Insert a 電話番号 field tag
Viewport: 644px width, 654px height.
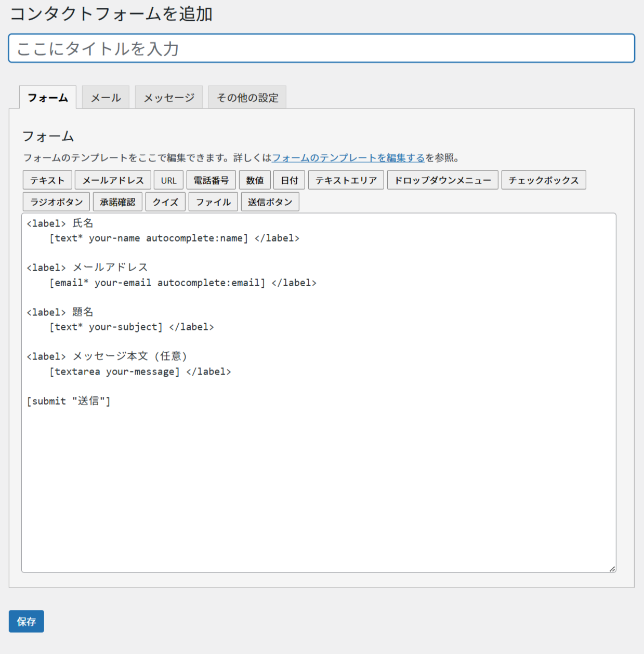[211, 180]
